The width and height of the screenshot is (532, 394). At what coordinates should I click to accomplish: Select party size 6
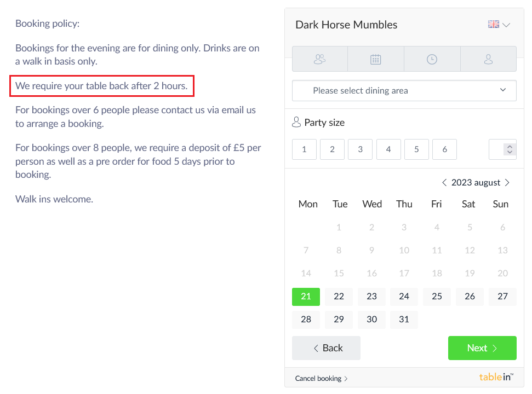[x=444, y=149]
